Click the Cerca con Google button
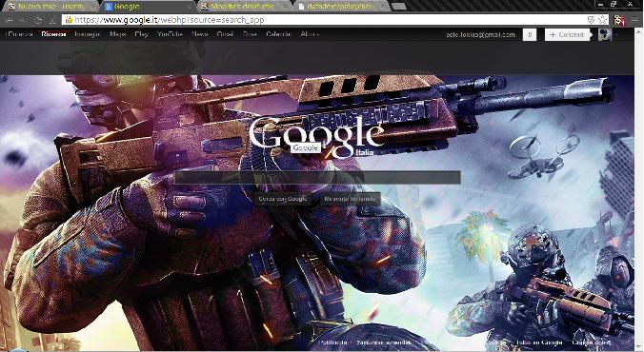 (x=283, y=199)
